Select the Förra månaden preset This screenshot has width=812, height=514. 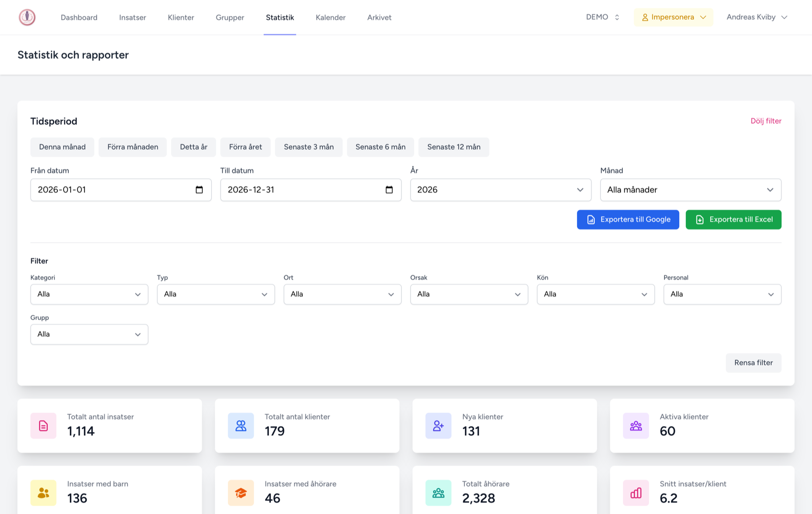pyautogui.click(x=133, y=147)
